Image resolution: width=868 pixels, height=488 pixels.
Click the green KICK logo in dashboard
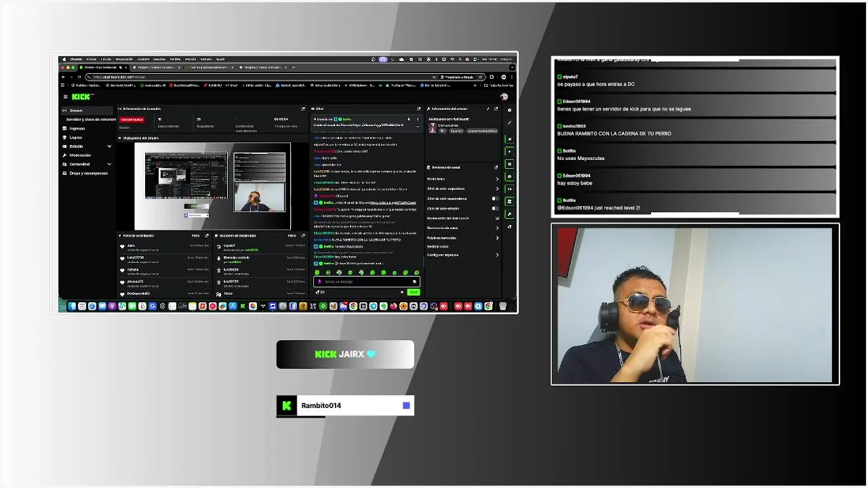pyautogui.click(x=81, y=97)
